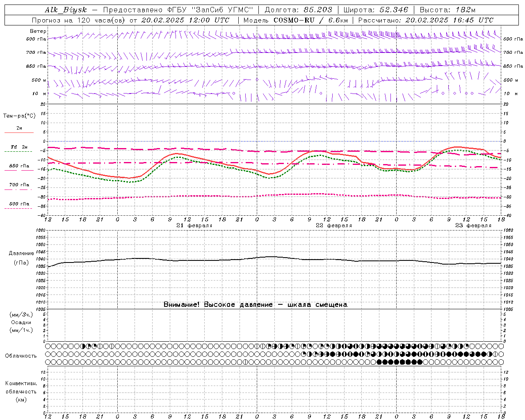The image size is (525, 420).
Task: Click the Высота: 182м header field
Action: tap(447, 10)
